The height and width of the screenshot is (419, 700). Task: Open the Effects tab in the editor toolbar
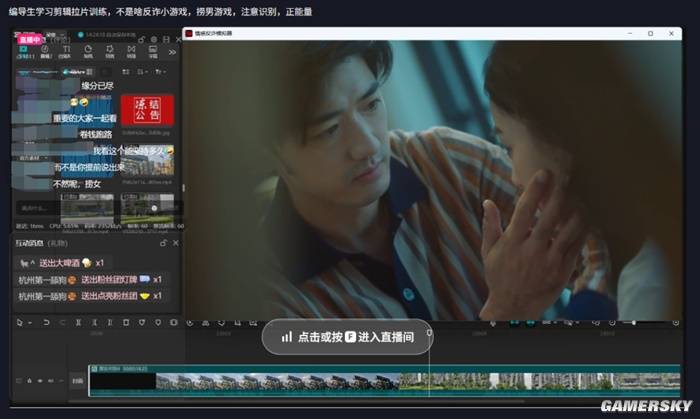pos(109,52)
